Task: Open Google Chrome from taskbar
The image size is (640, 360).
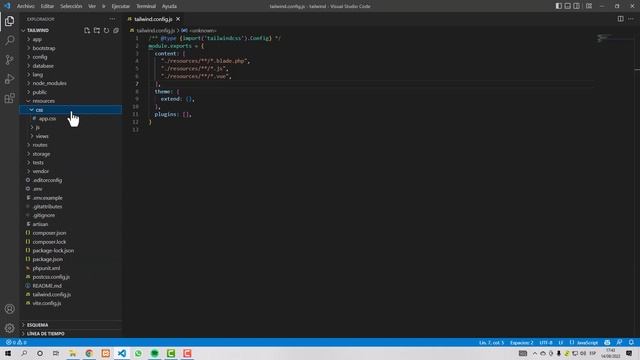Action: click(x=89, y=353)
